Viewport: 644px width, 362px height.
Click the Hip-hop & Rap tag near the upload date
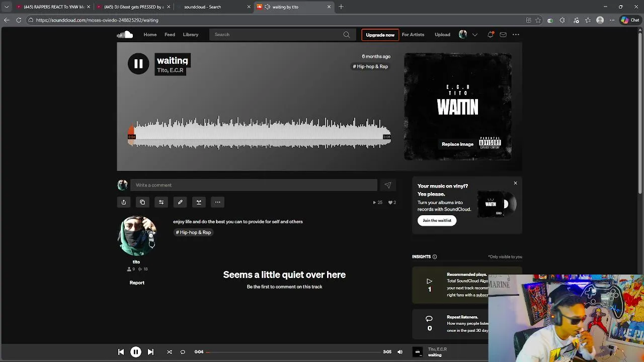(x=370, y=66)
